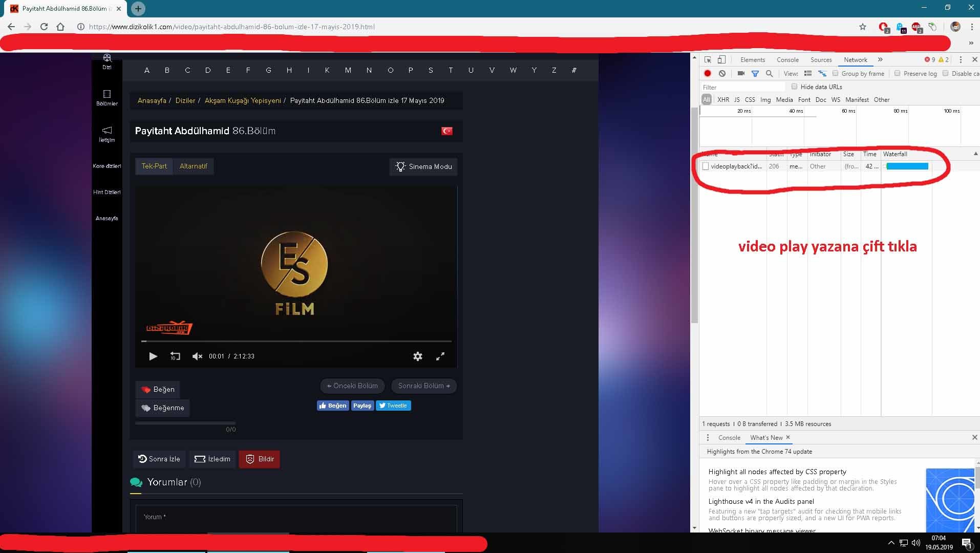
Task: Dislike the episode with Beğenme
Action: 162,408
